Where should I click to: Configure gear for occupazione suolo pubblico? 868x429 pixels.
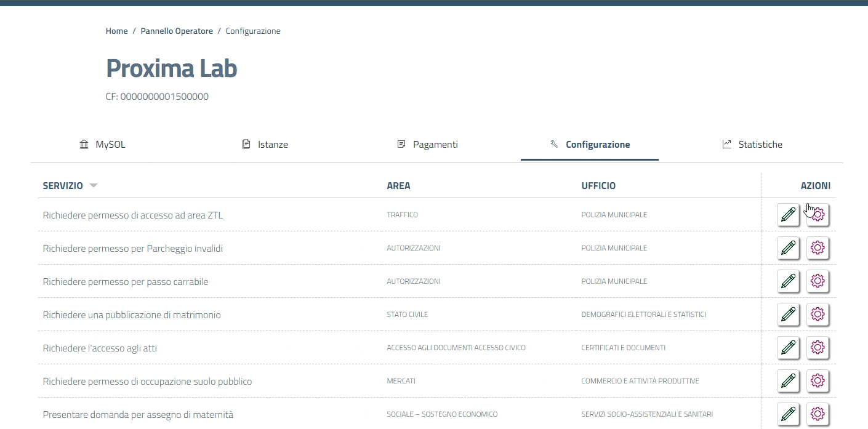[818, 381]
